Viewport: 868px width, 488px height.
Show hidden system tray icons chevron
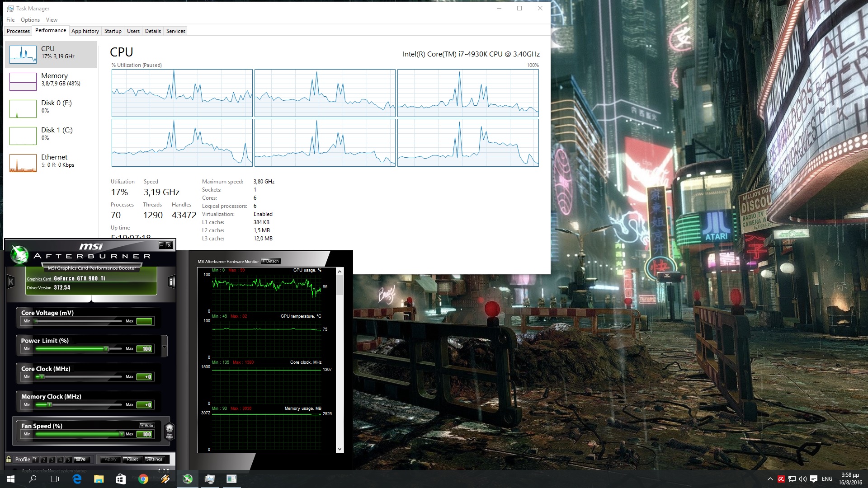(x=770, y=479)
